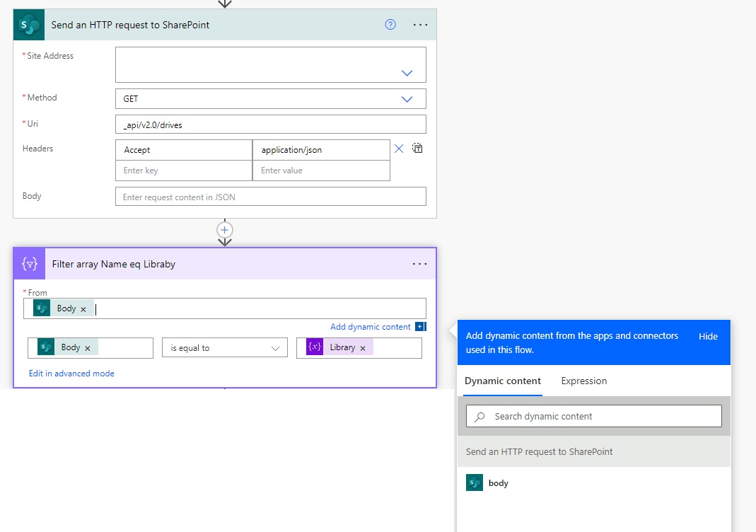The height and width of the screenshot is (532, 756).
Task: Select the Dynamic content tab
Action: (502, 381)
